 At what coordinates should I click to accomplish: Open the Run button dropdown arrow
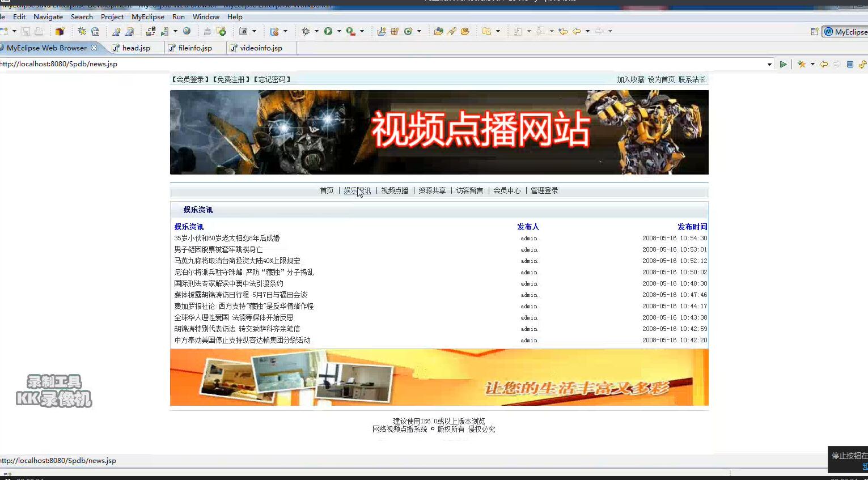[339, 32]
